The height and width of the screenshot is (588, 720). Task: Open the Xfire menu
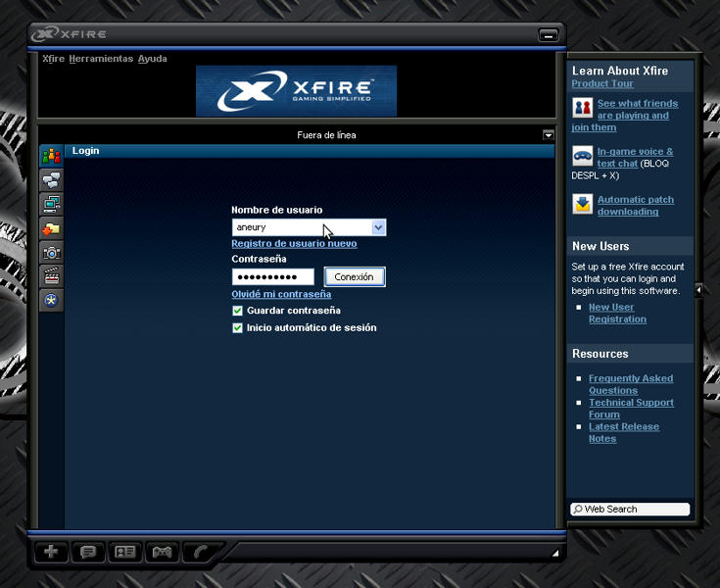pos(53,59)
